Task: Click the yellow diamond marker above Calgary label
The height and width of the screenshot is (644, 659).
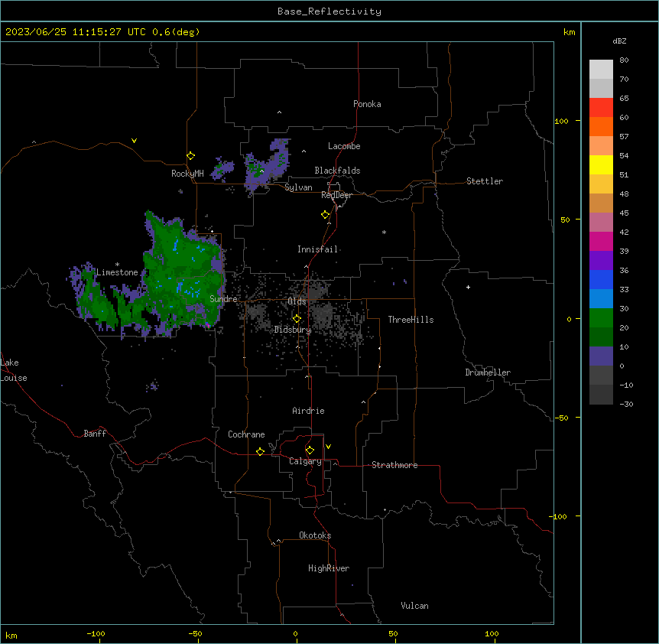Action: tap(310, 450)
